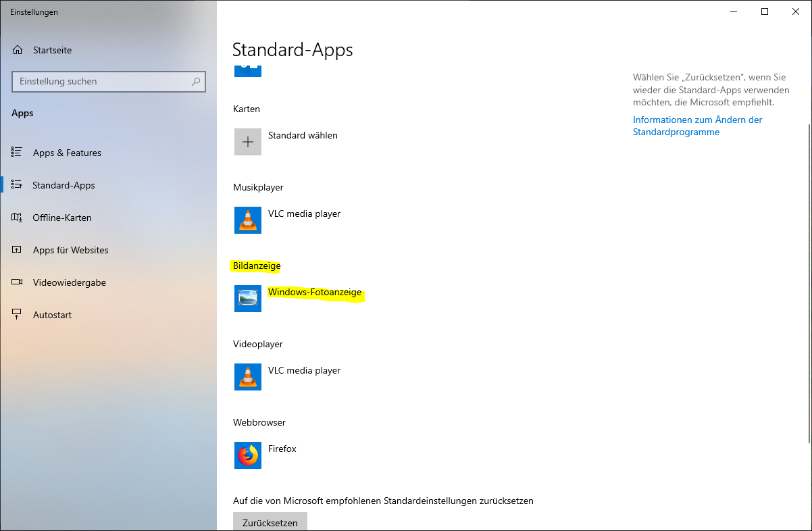Click the plus icon under Karten
Screen dimensions: 812x531
248,142
